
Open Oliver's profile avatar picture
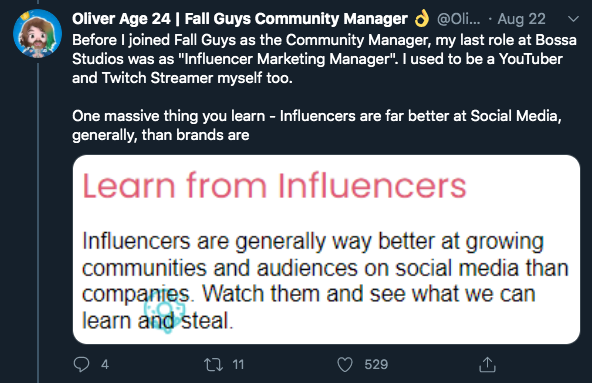point(37,34)
